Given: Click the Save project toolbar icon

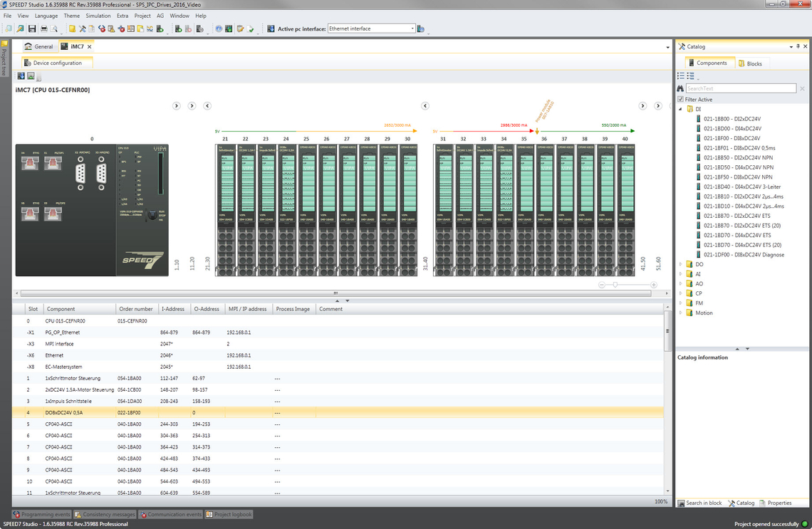Looking at the screenshot, I should [x=31, y=29].
